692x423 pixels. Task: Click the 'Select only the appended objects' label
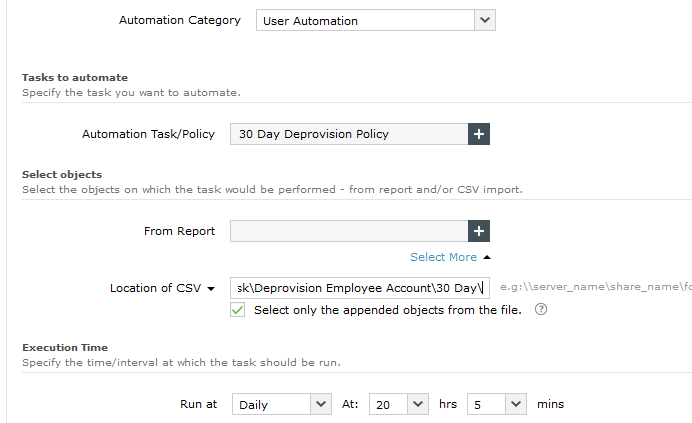tap(387, 310)
